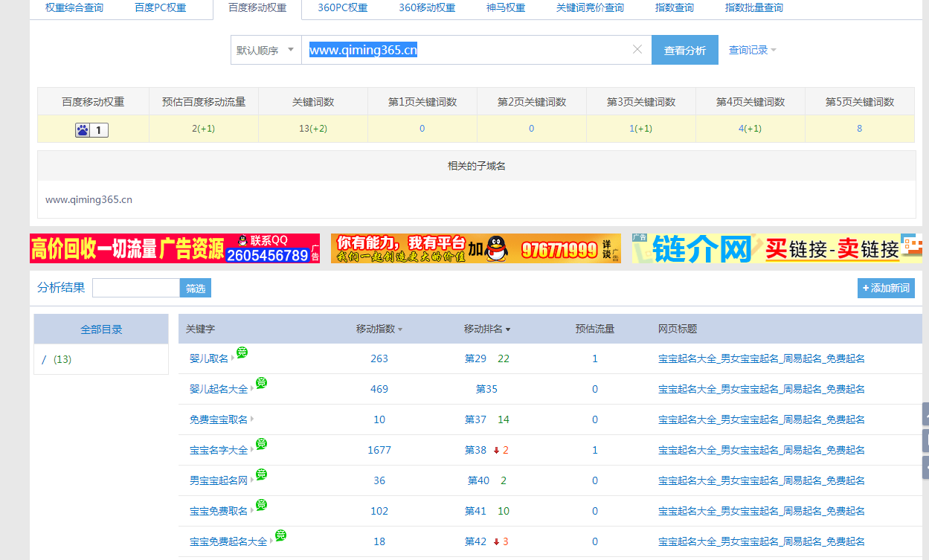
Task: Select the / (13) directory entry
Action: (57, 359)
